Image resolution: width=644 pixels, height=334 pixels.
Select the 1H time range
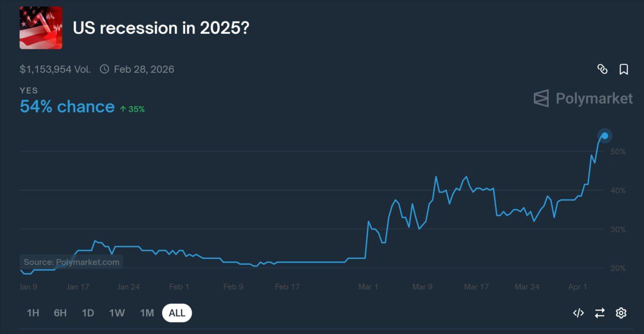33,313
